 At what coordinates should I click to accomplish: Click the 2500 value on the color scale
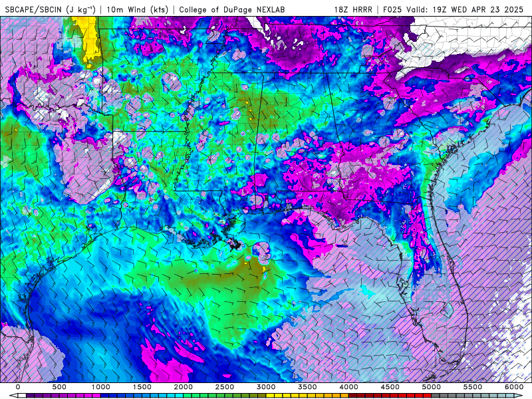point(225,387)
